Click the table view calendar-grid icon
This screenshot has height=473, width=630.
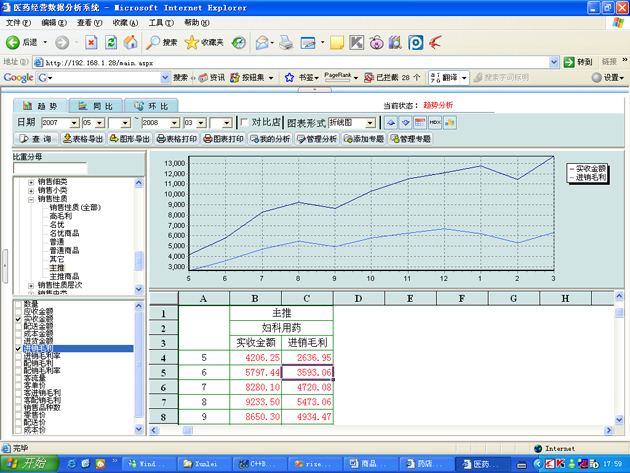click(x=420, y=123)
